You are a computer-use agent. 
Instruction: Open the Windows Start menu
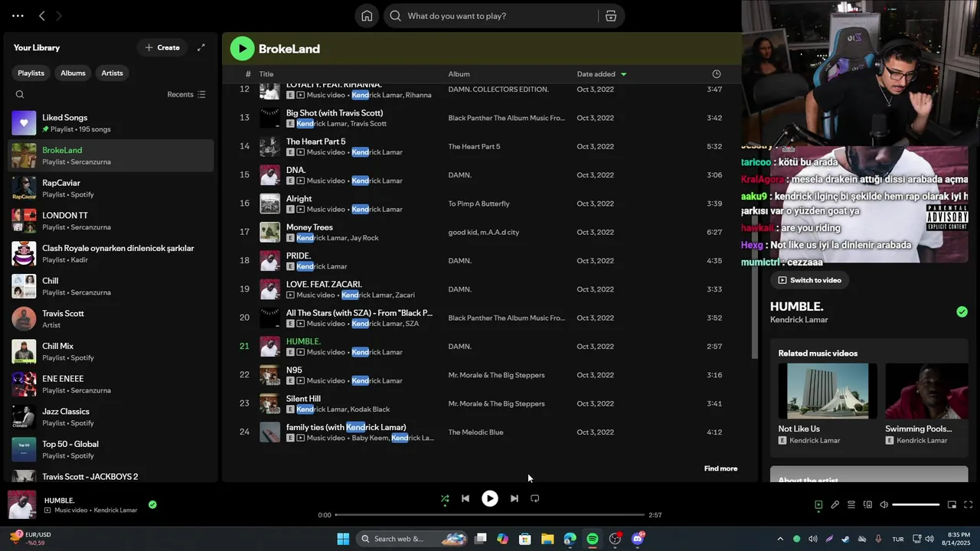click(x=343, y=539)
